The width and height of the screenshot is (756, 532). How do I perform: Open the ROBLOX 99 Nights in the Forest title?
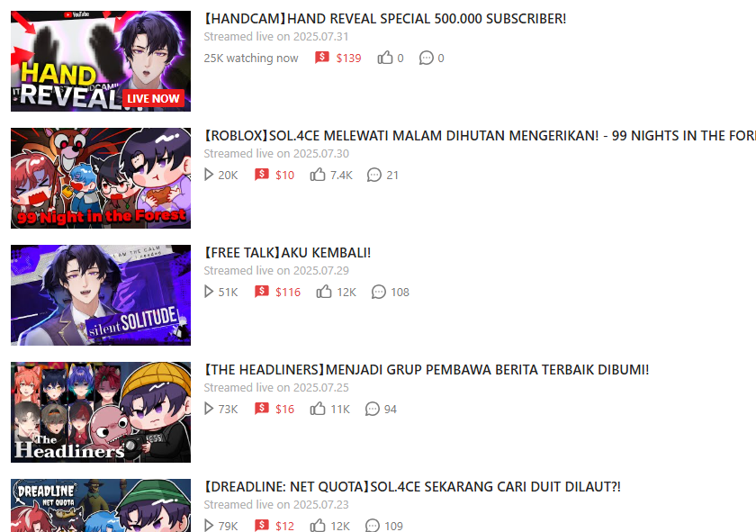point(480,136)
